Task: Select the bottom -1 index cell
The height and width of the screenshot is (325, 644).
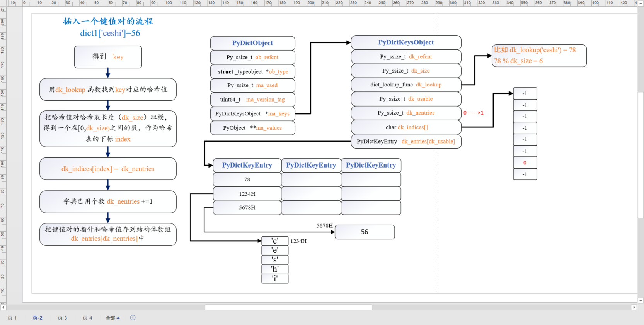Action: pos(525,174)
